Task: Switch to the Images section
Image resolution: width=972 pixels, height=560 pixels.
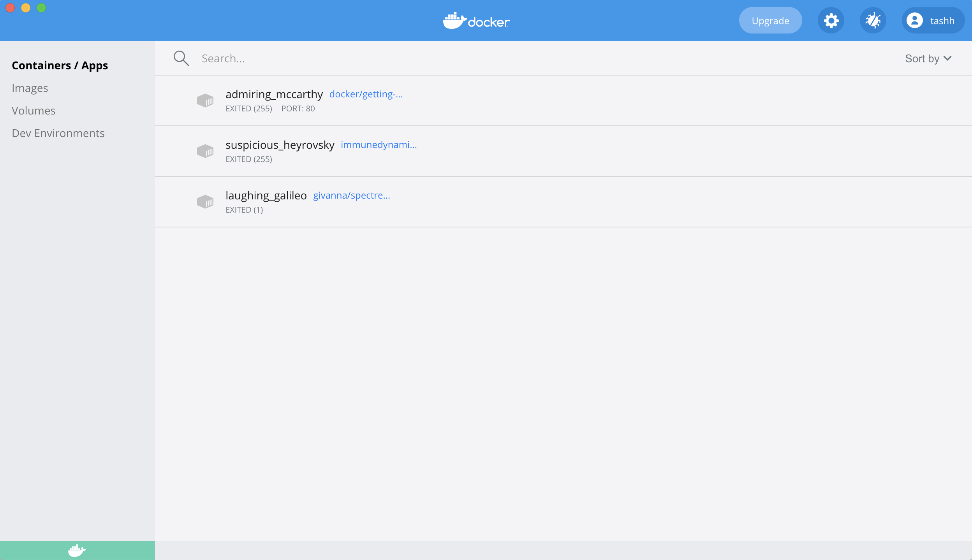Action: pyautogui.click(x=30, y=88)
